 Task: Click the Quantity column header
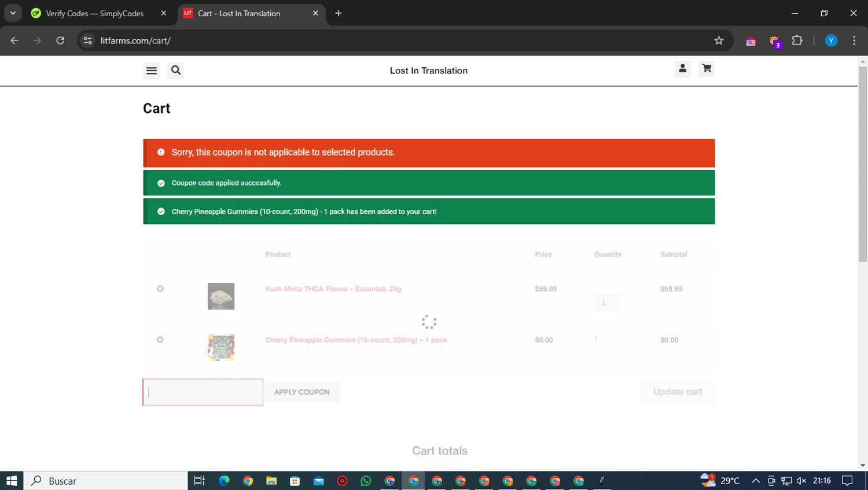coord(608,255)
